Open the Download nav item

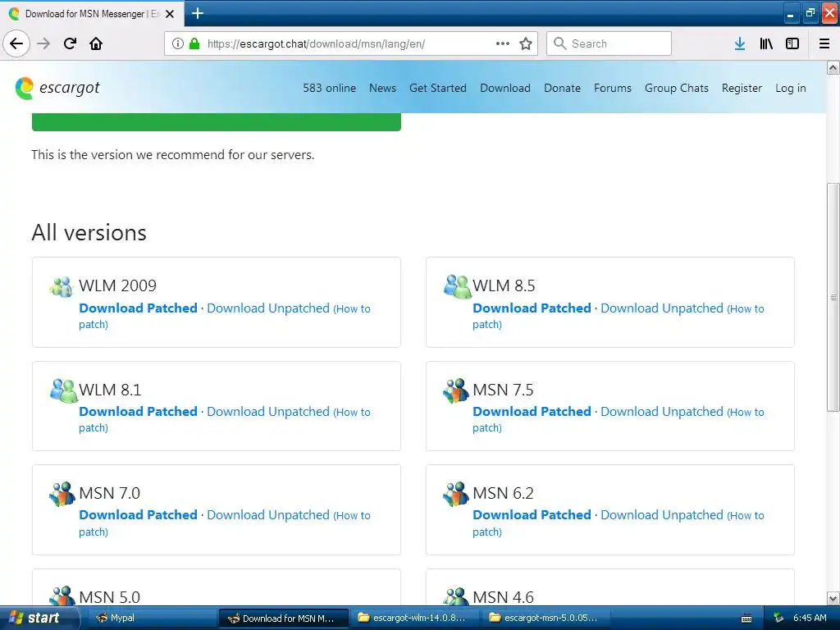coord(505,88)
